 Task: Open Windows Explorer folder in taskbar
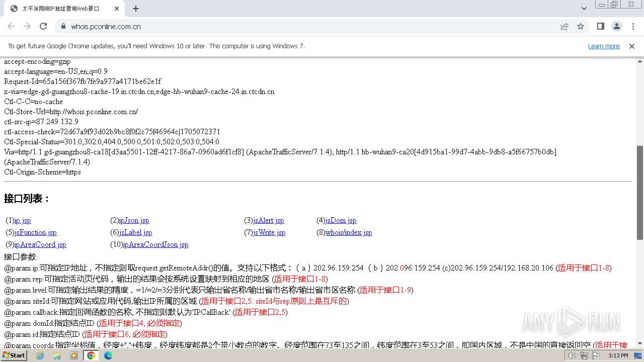coord(57,355)
